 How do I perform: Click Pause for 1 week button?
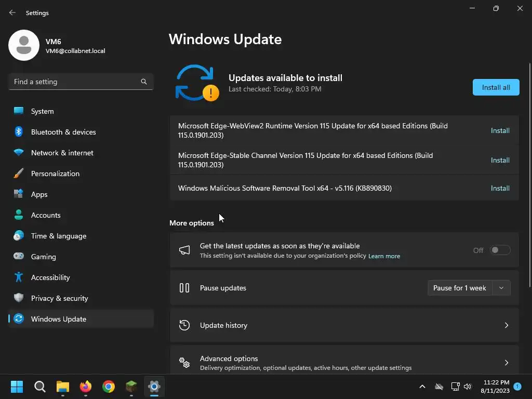(x=460, y=288)
